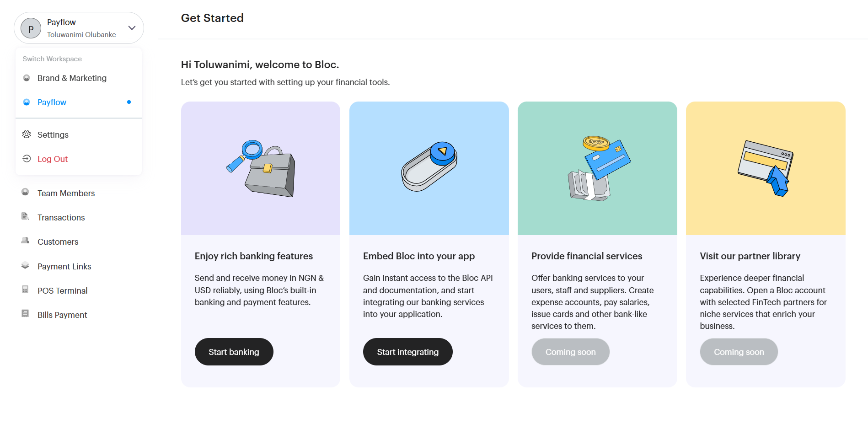Open Bills Payment page

[x=62, y=315]
